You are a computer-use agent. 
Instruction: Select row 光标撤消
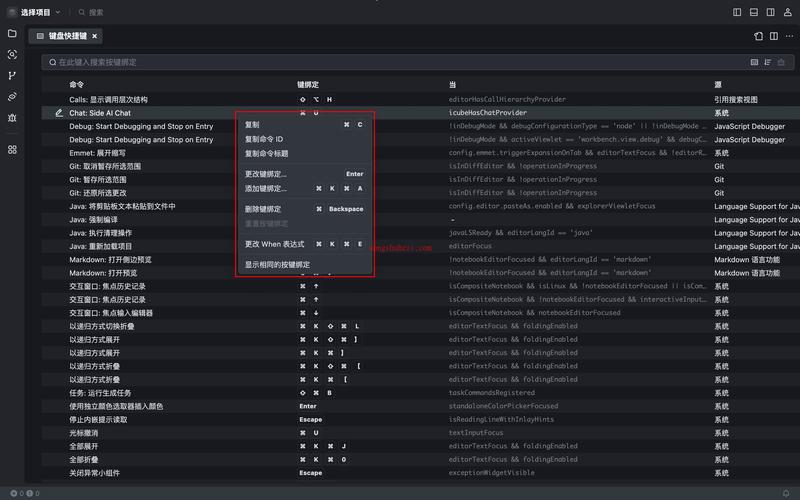click(x=420, y=433)
